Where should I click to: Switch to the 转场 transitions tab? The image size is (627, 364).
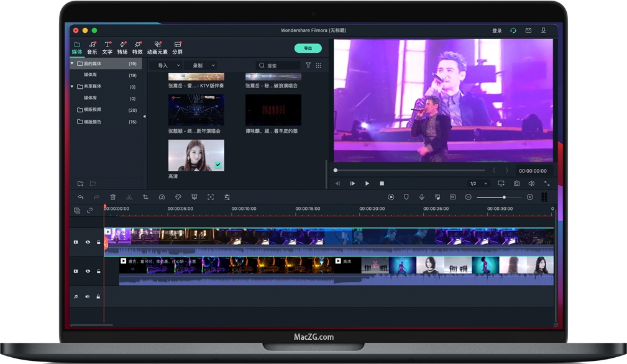122,48
